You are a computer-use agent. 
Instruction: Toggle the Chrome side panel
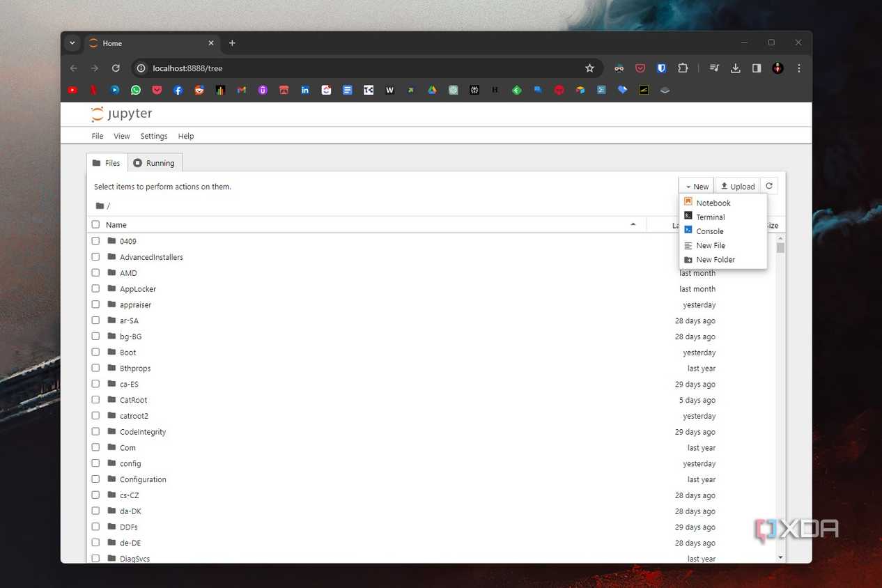(x=757, y=68)
